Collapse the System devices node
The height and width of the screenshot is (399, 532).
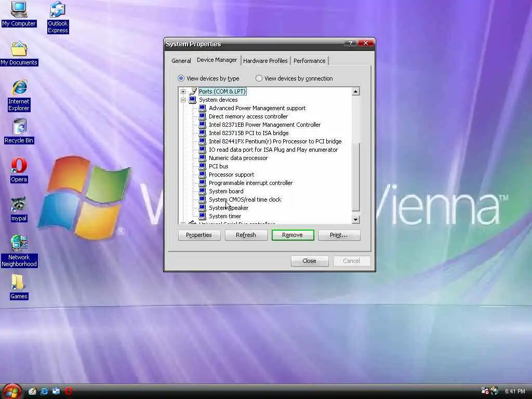183,100
